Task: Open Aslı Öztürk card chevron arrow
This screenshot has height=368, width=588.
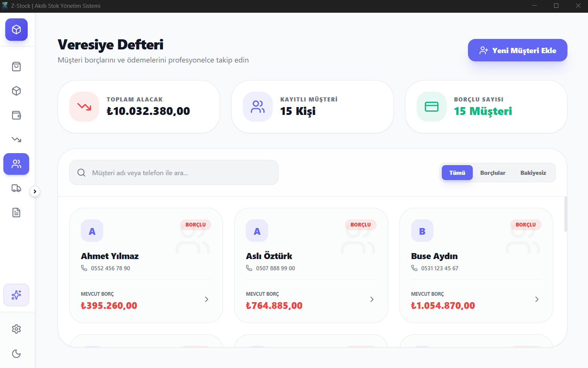Action: point(372,299)
